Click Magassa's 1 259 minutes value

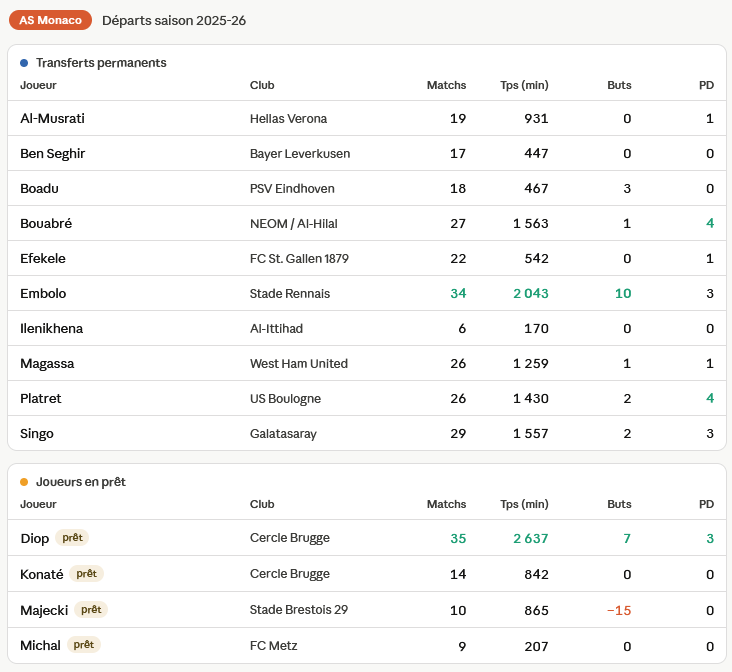click(x=531, y=363)
